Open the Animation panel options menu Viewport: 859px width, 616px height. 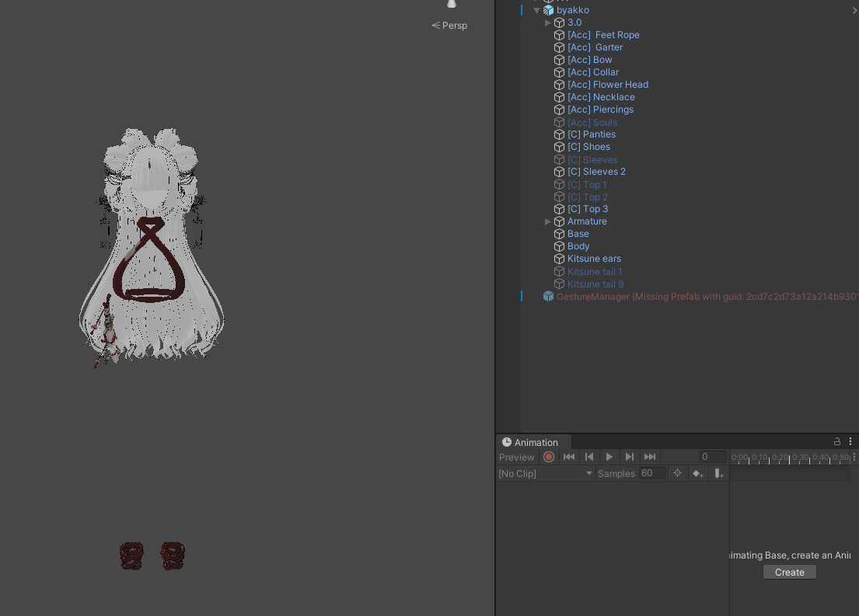pyautogui.click(x=850, y=441)
